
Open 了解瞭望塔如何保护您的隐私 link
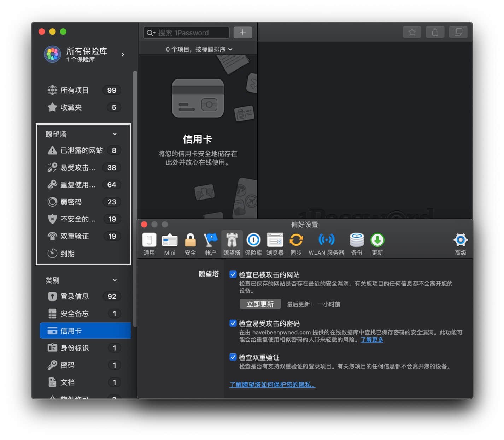pos(272,385)
